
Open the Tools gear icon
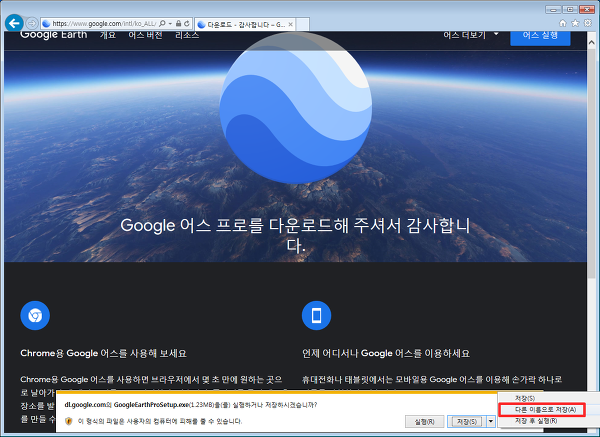tap(588, 23)
